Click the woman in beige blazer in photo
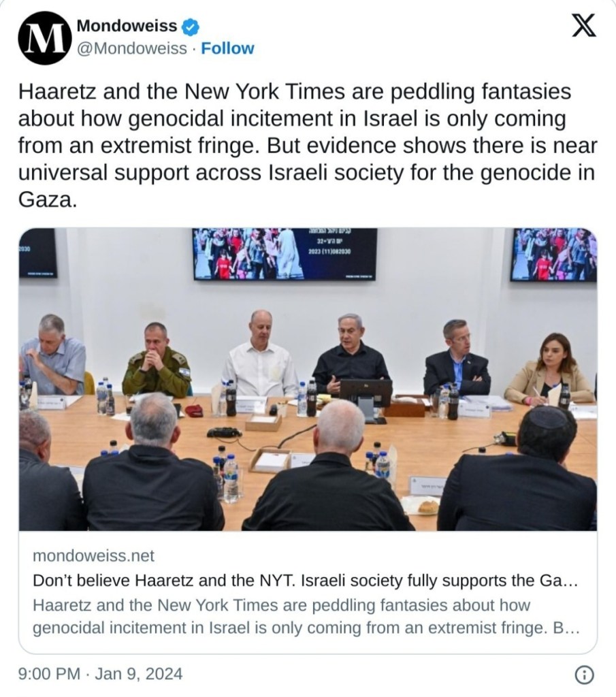The height and width of the screenshot is (697, 616). click(549, 369)
